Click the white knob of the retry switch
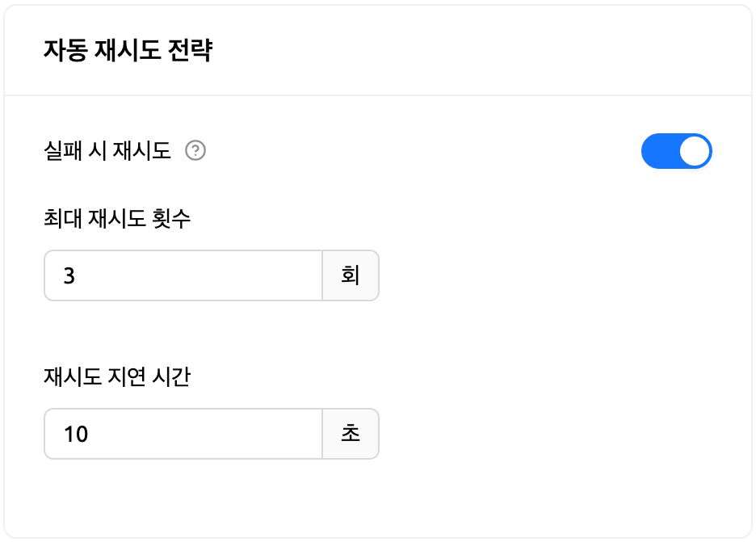 coord(695,151)
